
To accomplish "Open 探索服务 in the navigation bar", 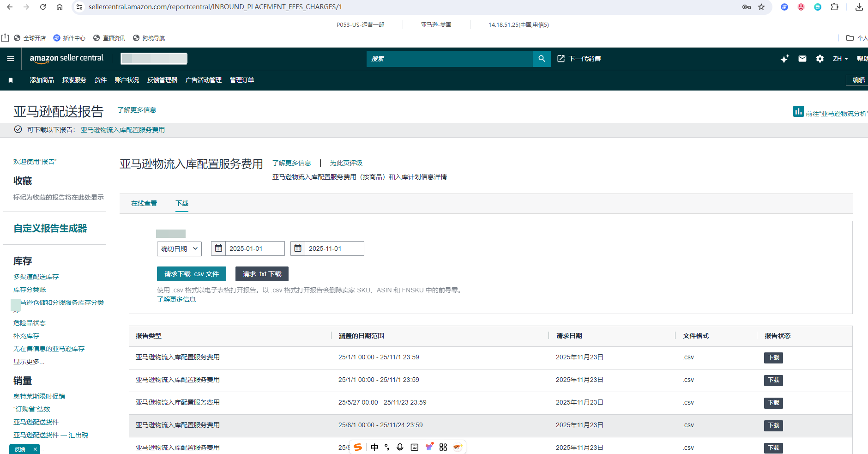I will (x=74, y=80).
